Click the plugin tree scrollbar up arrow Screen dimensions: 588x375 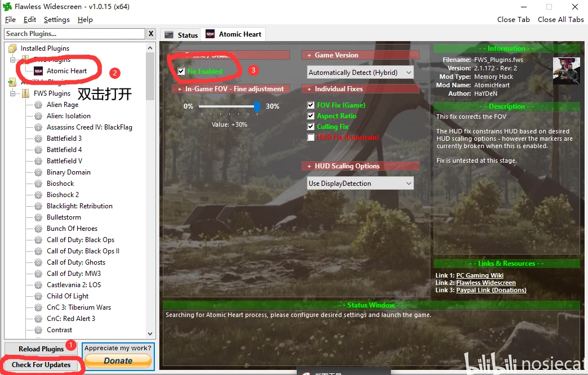tap(150, 48)
